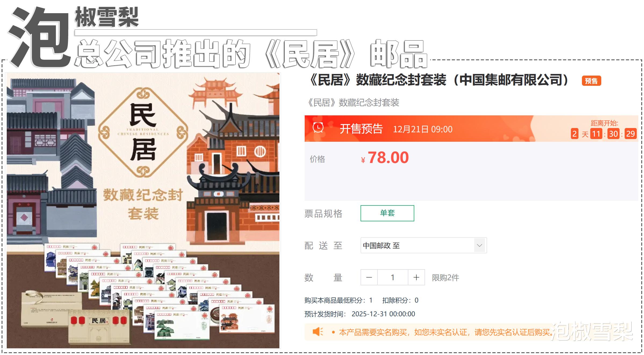Click the countdown seconds box showing 29
This screenshot has height=355, width=644.
pyautogui.click(x=630, y=134)
